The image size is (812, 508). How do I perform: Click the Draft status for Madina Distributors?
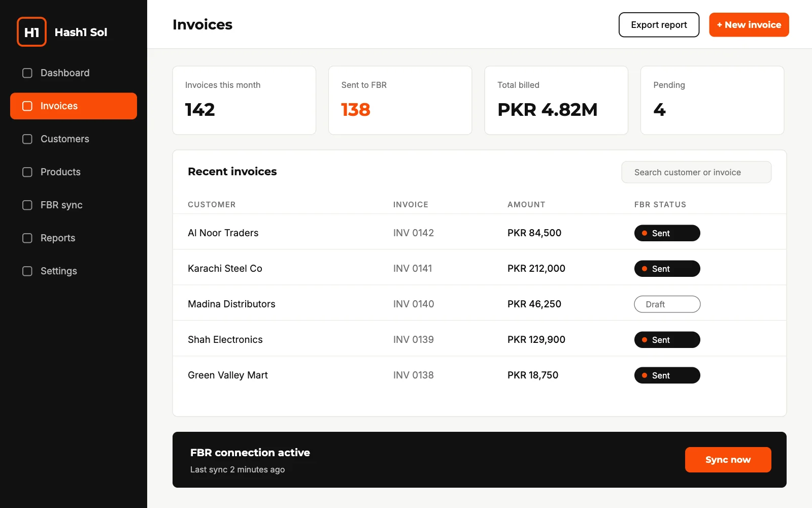click(667, 304)
